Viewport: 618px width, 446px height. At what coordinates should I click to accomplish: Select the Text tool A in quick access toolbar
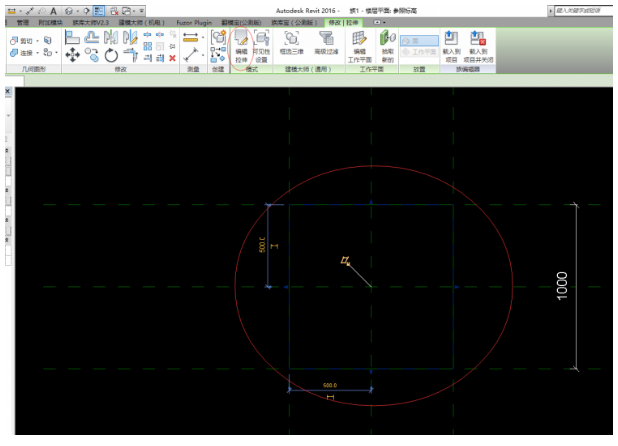pos(53,9)
